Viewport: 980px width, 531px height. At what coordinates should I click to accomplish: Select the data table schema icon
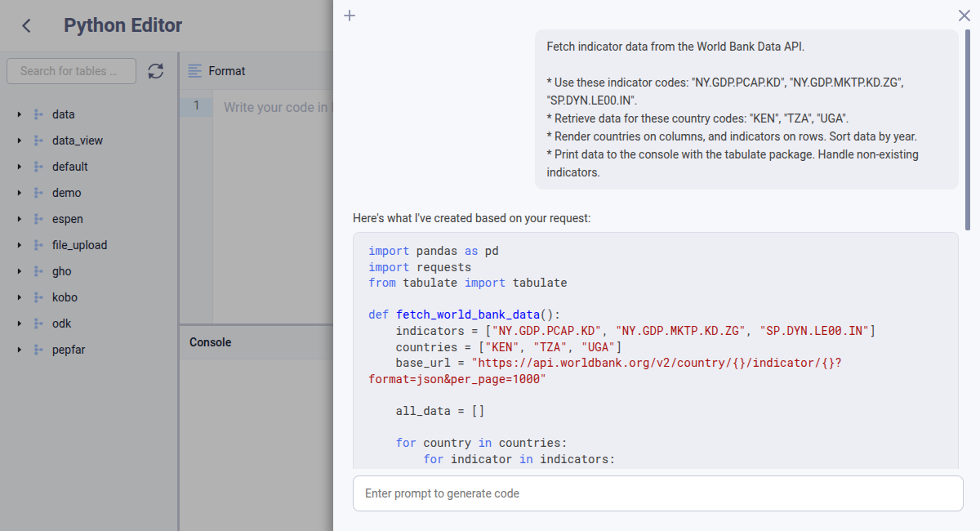click(38, 114)
